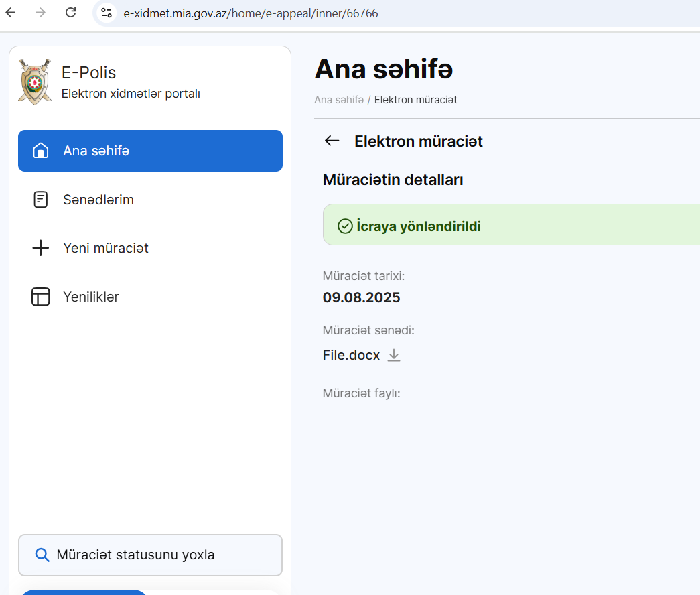Click the document icon beside Sənədlərim
Viewport: 700px width, 595px height.
(41, 200)
